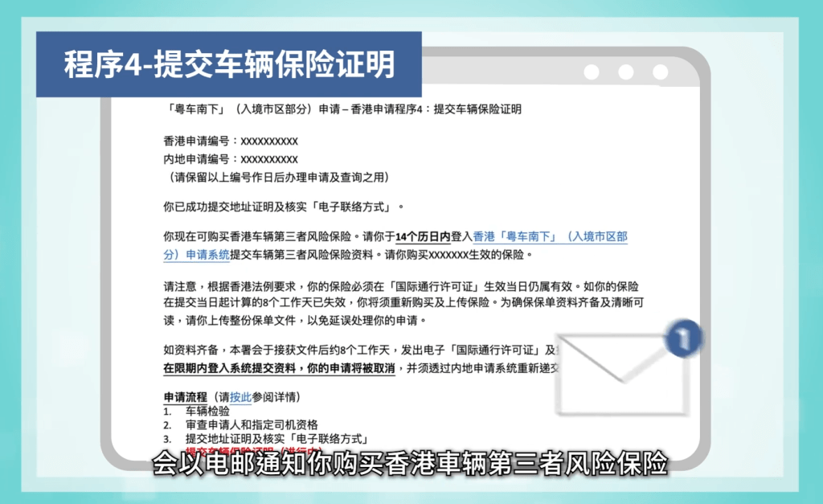Expand the 申请流程 section
The width and height of the screenshot is (823, 504).
181,395
